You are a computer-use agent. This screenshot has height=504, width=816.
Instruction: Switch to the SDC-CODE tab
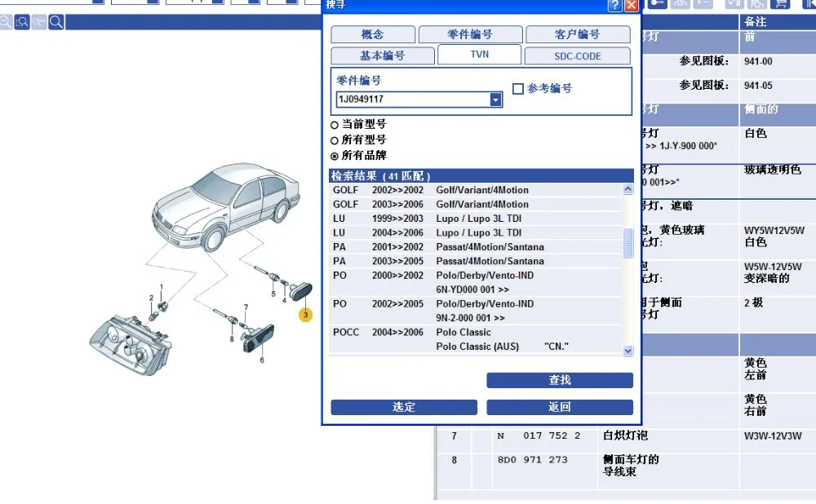pos(577,56)
